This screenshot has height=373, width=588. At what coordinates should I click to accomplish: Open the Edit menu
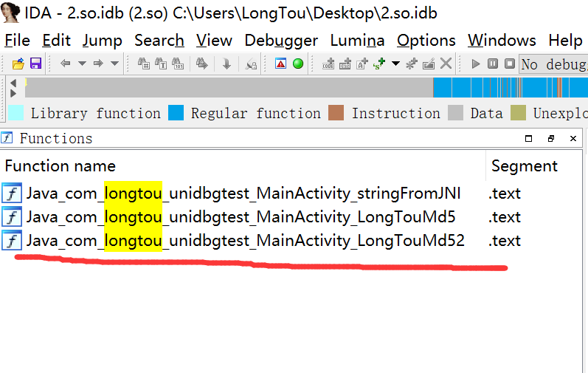tap(56, 40)
